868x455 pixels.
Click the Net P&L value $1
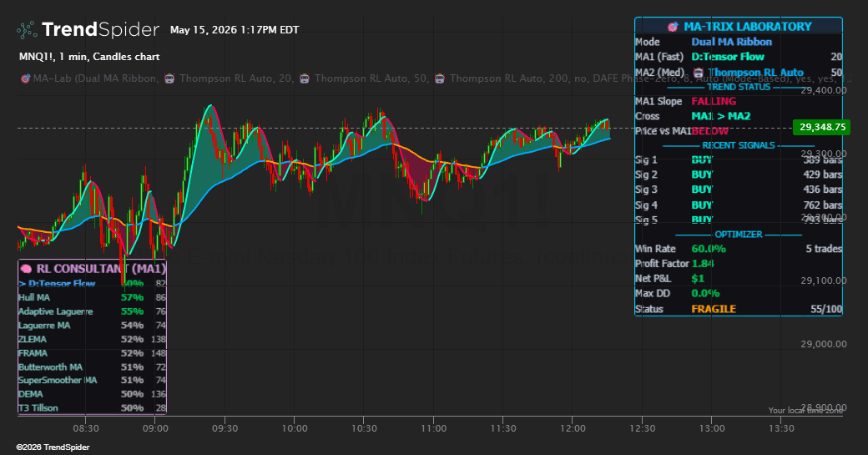pos(698,278)
